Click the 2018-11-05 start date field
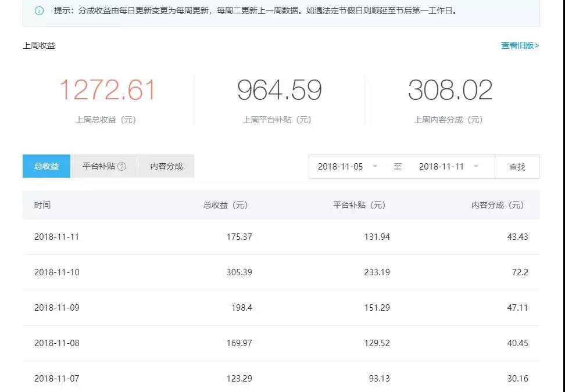Viewport: 565px width, 392px height. tap(341, 167)
